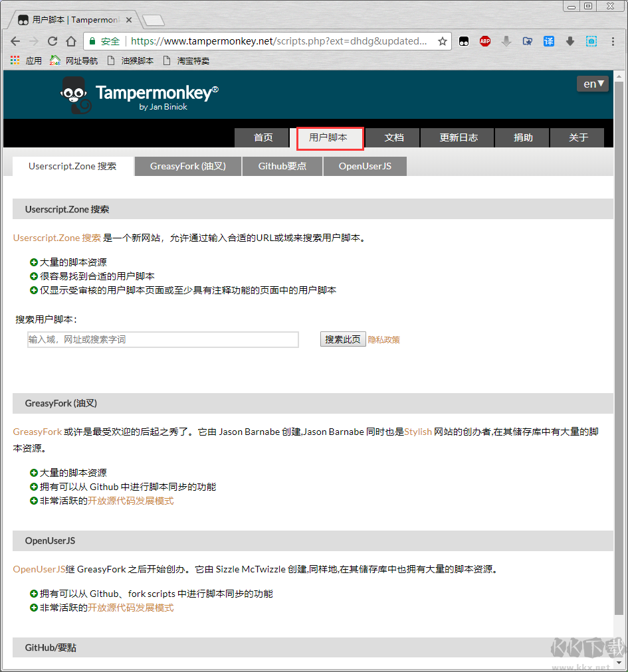Click the blue folder-star extension icon
The height and width of the screenshot is (672, 628).
click(x=528, y=41)
